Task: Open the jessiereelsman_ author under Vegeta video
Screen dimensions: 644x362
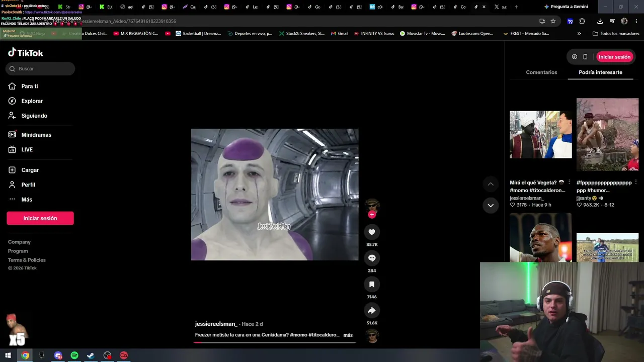Action: pyautogui.click(x=527, y=198)
